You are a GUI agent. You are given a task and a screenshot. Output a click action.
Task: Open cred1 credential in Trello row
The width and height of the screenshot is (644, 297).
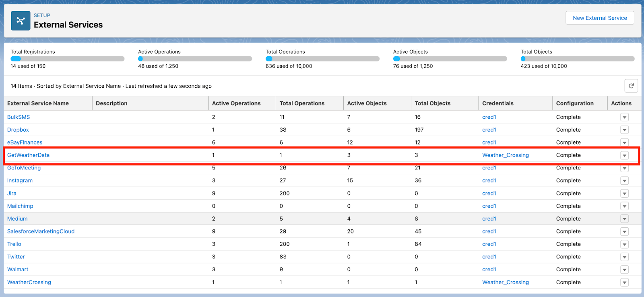[x=489, y=244]
